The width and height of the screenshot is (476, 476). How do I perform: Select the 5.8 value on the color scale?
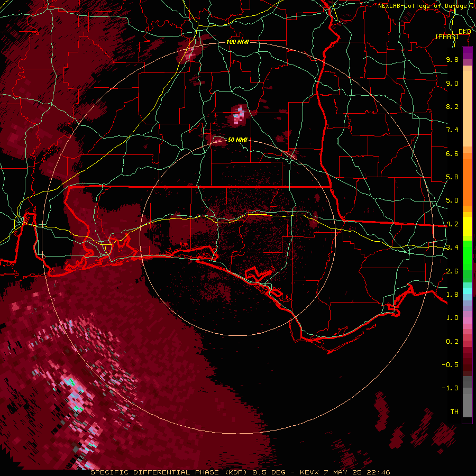pos(452,177)
